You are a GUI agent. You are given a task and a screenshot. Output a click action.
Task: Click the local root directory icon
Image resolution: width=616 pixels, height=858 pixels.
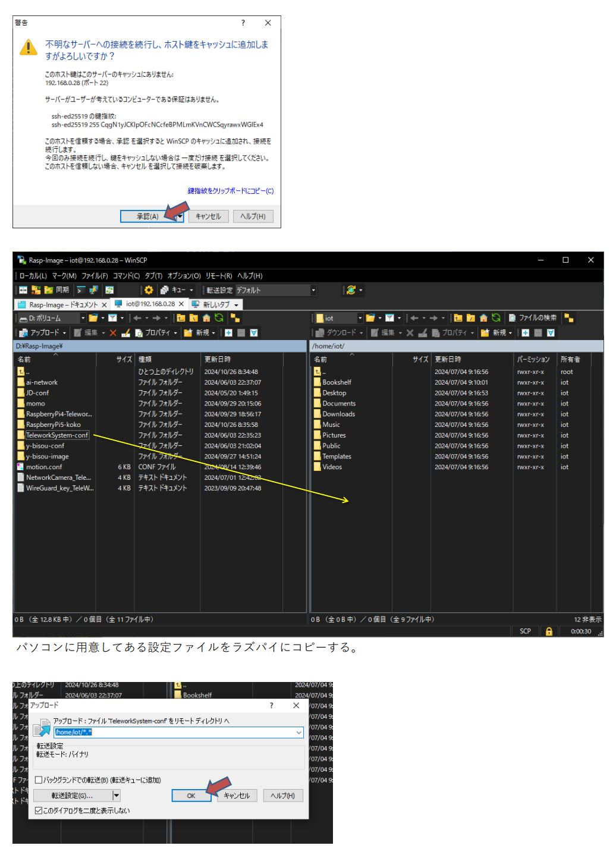(x=193, y=318)
